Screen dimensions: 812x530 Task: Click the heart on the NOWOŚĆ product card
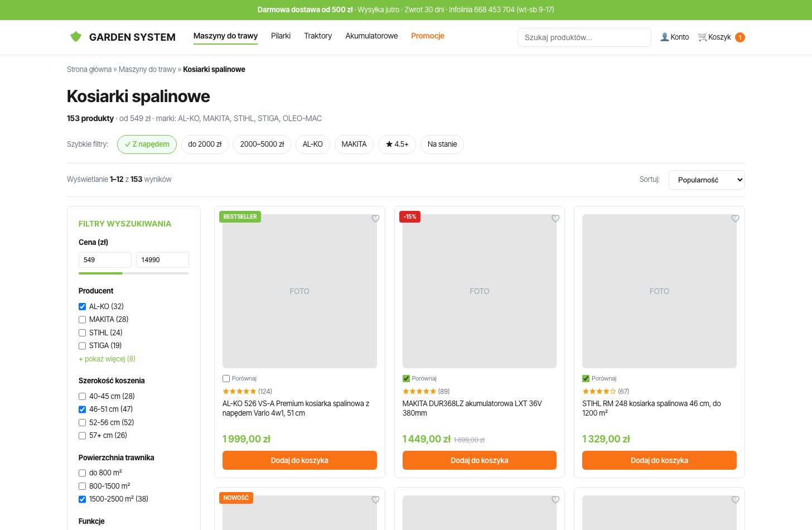click(375, 500)
